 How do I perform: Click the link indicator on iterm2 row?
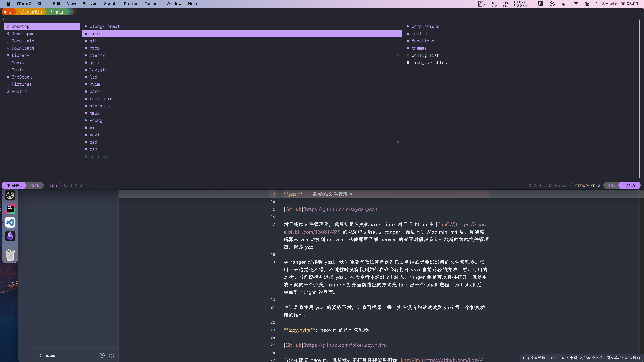click(398, 55)
